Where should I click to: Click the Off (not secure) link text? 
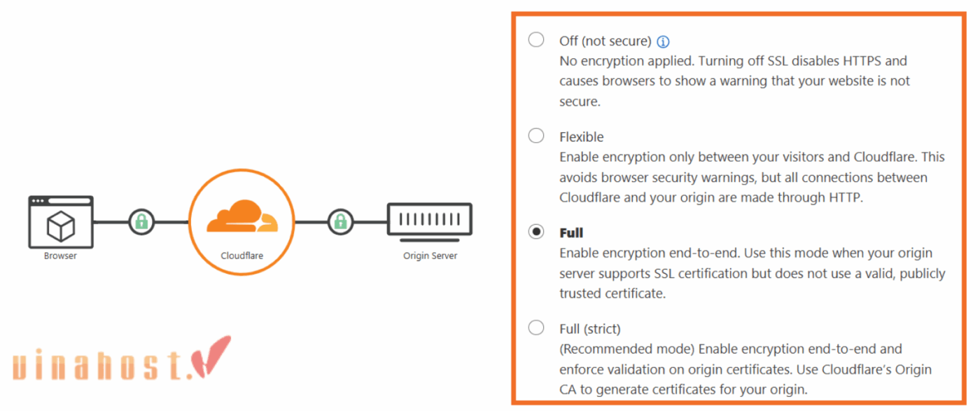(606, 41)
